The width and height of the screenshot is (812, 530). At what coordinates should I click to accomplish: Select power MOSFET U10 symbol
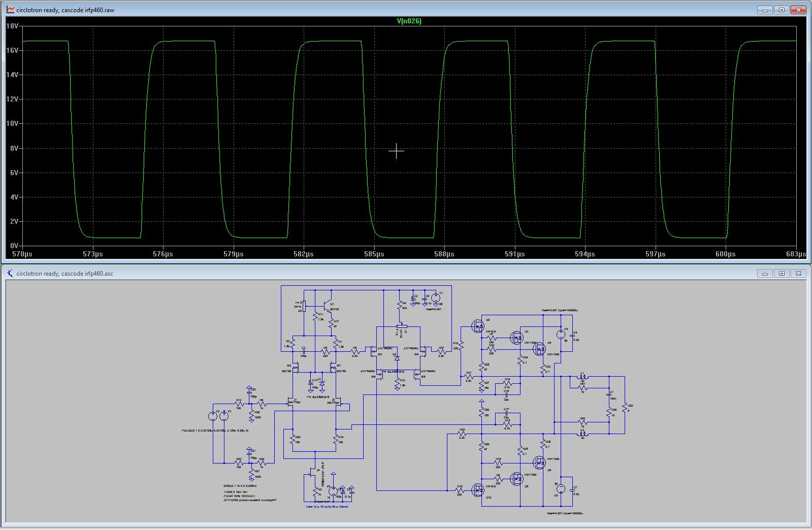[478, 490]
